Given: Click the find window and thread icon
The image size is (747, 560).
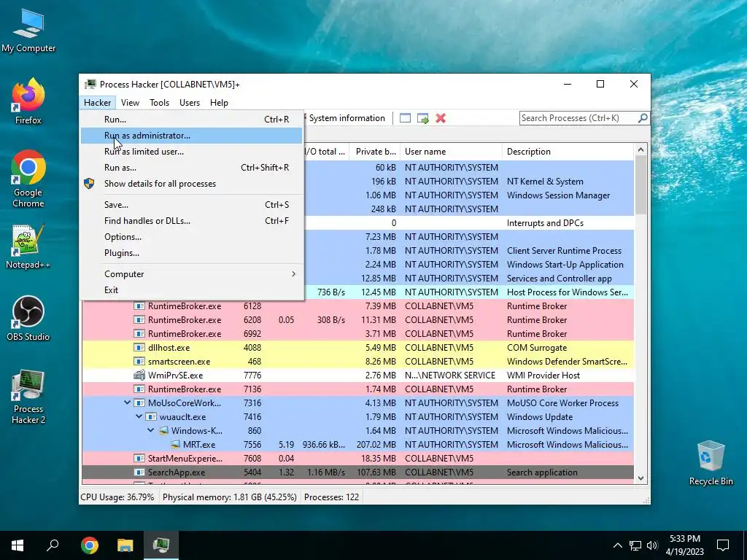Looking at the screenshot, I should tap(422, 118).
